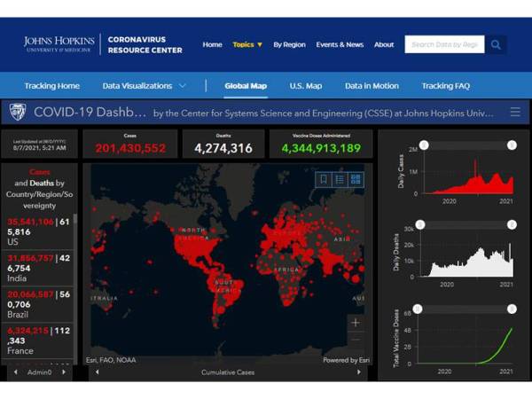Zoom out on map with minus button
This screenshot has width=532, height=399.
(x=356, y=340)
